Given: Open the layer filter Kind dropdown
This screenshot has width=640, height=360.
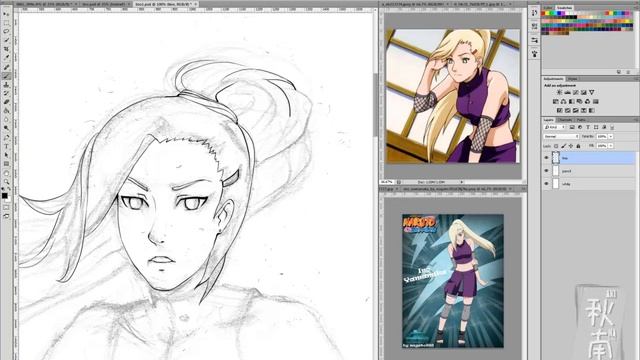Looking at the screenshot, I should point(555,127).
